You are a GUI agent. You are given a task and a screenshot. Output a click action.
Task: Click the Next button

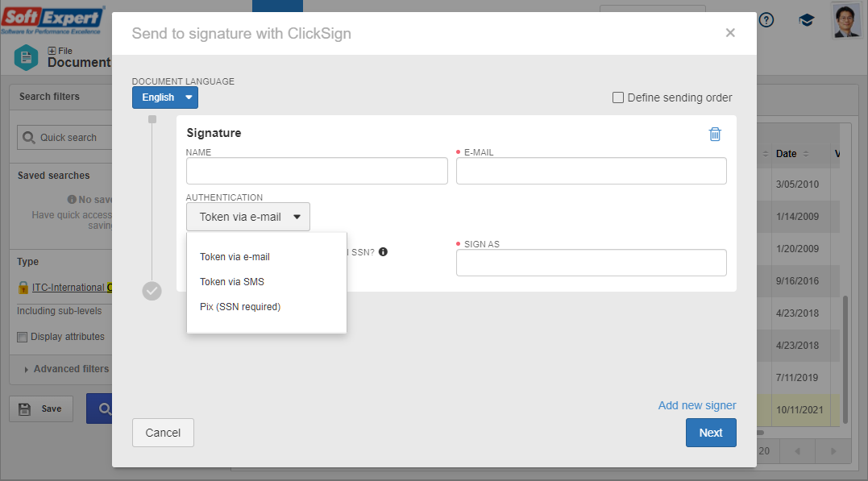(x=711, y=433)
